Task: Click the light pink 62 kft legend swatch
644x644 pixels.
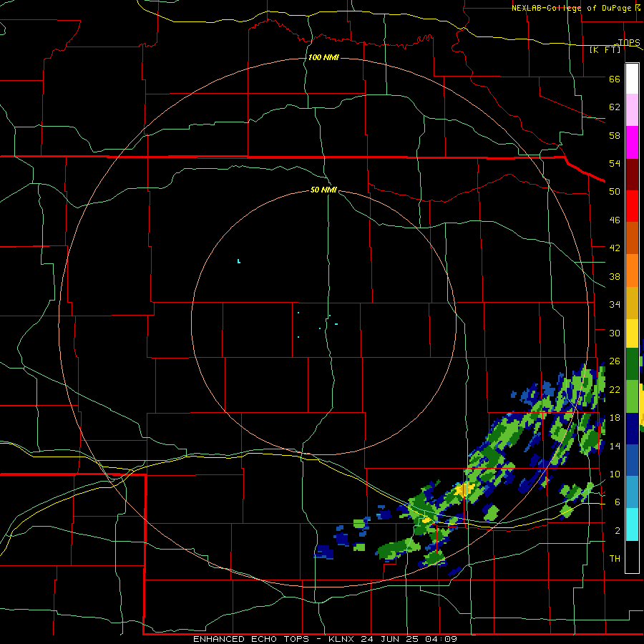Action: (x=632, y=109)
